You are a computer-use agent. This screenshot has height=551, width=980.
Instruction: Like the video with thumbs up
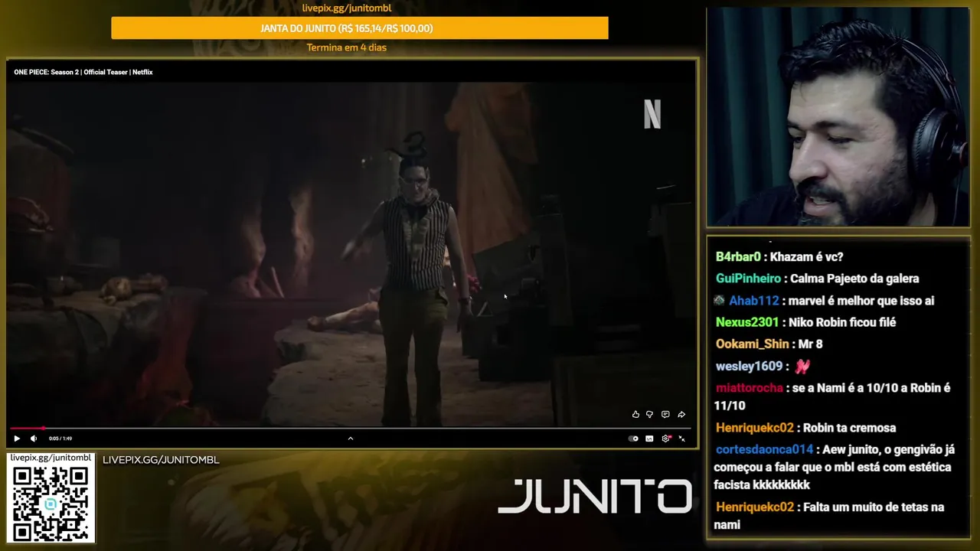(635, 415)
